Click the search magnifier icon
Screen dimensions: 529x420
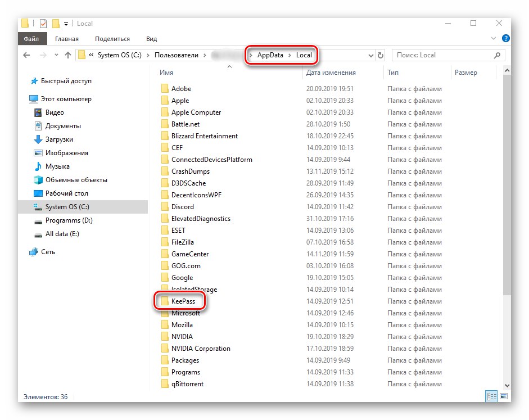click(496, 55)
